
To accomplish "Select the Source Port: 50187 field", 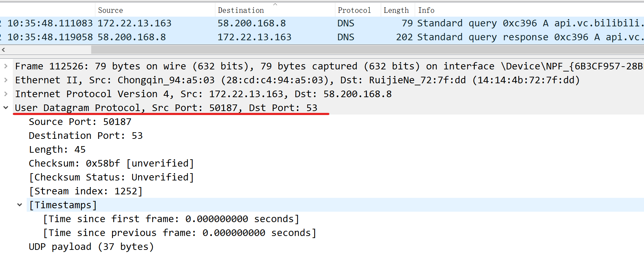I will 80,121.
